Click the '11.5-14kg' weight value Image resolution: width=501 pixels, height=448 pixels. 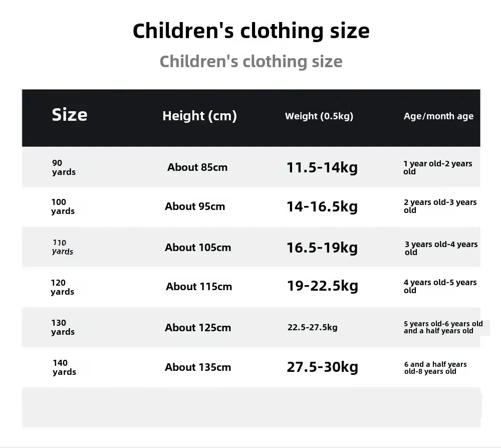pyautogui.click(x=322, y=167)
